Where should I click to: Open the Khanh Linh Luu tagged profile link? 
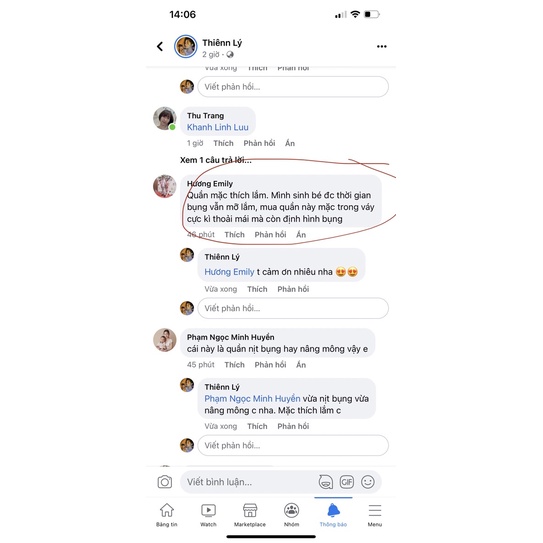(217, 127)
